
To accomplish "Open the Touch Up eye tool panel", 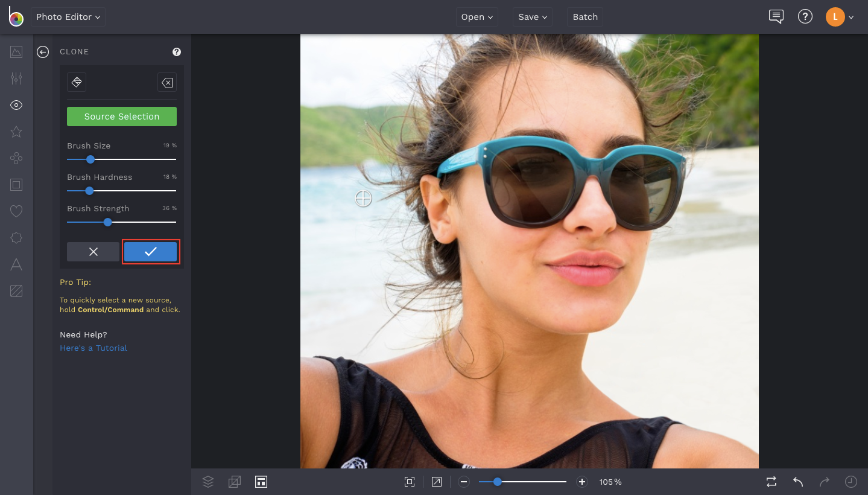I will coord(16,105).
